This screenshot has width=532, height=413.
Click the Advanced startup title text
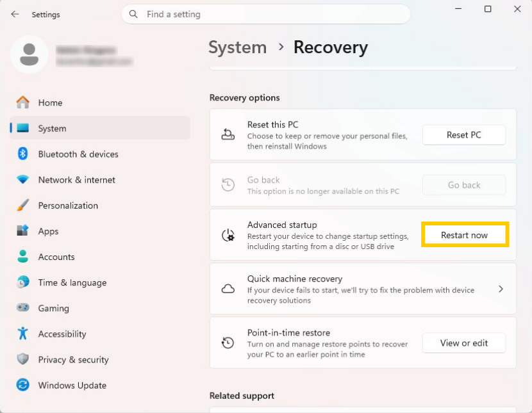pyautogui.click(x=282, y=225)
